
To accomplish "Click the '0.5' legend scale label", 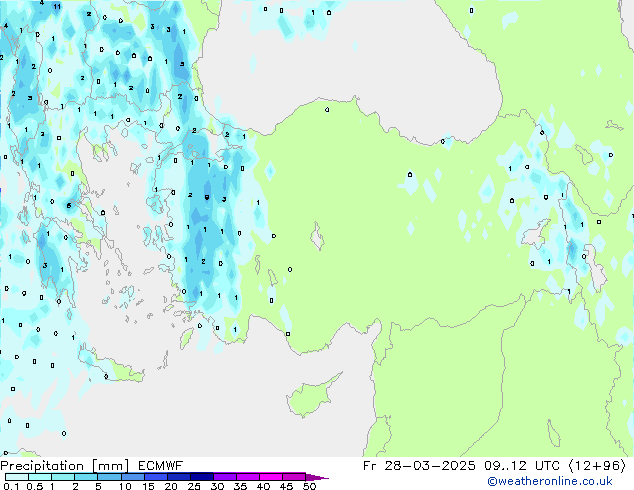I will pos(35,486).
